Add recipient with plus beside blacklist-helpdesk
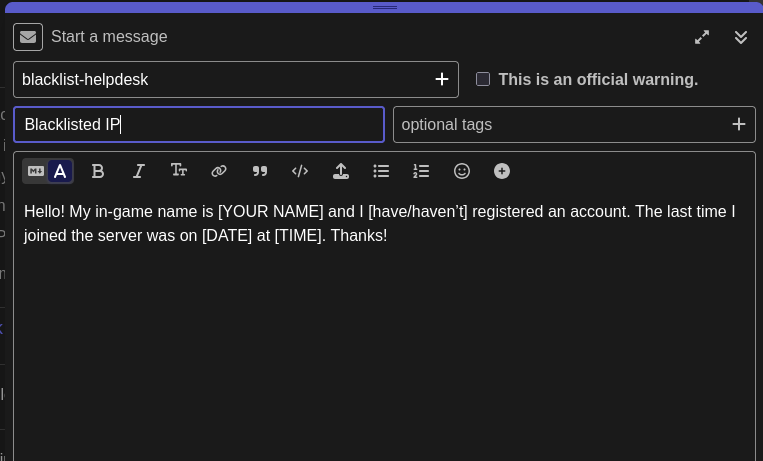 point(441,79)
